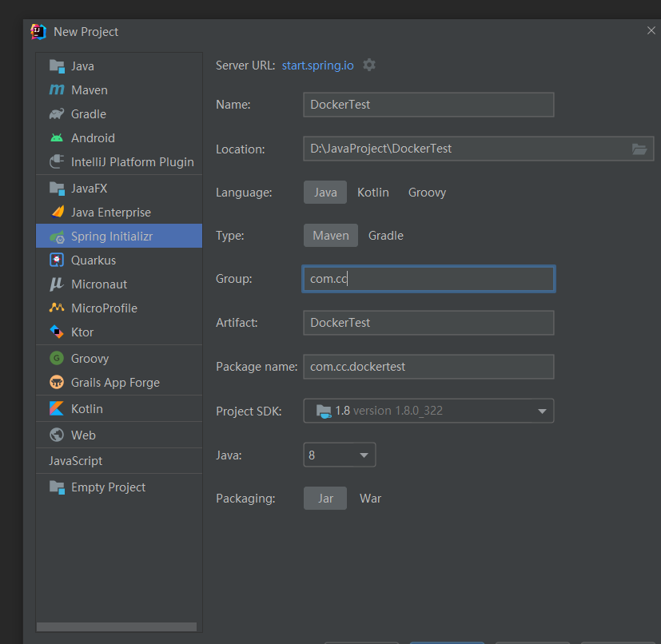The width and height of the screenshot is (661, 644).
Task: Open the Project SDK dropdown
Action: coord(428,411)
